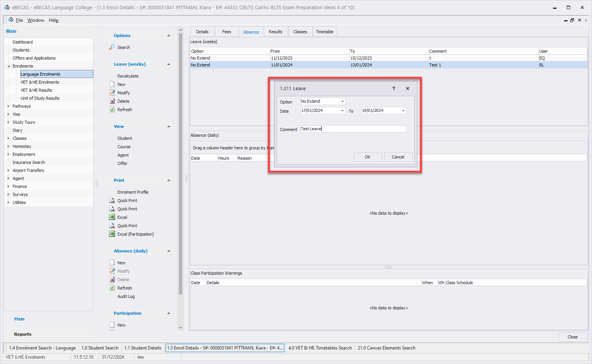Open the start Date picker dropdown
This screenshot has width=592, height=364.
click(x=342, y=111)
